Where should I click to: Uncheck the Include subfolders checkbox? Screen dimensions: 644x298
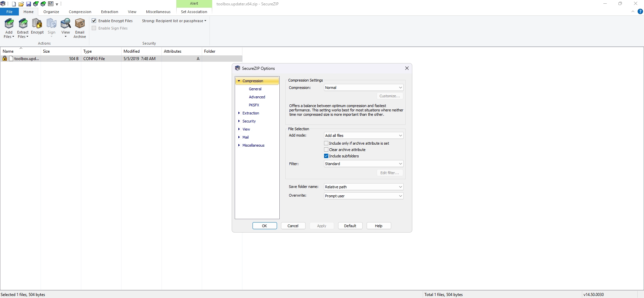(x=326, y=156)
